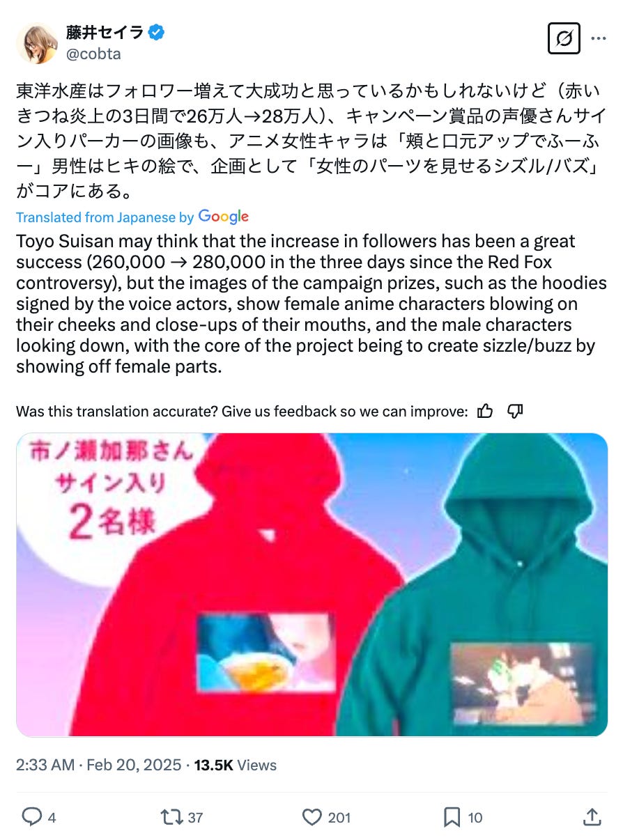Like the tweet with heart icon

click(312, 816)
